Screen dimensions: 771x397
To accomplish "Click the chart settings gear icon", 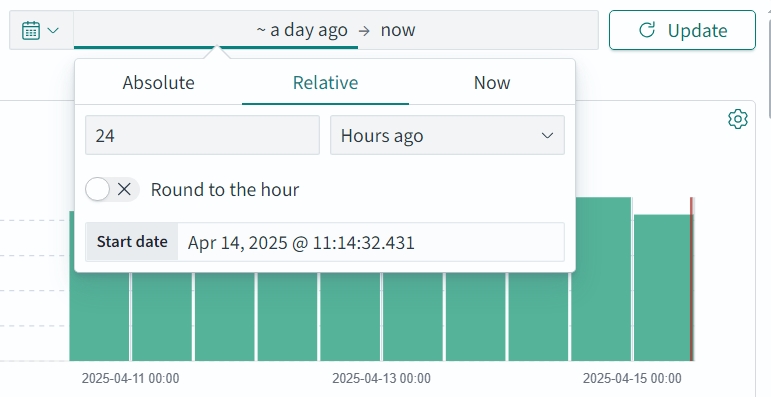I will point(738,119).
